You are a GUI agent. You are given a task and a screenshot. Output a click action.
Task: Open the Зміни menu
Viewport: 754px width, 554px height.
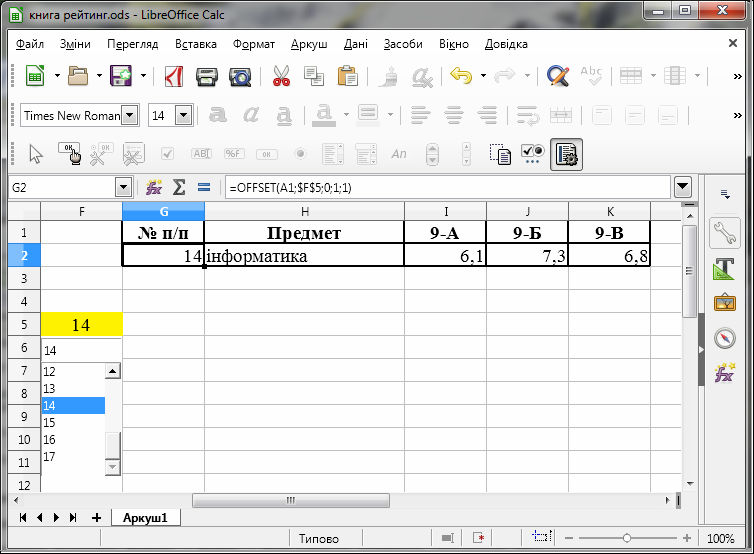click(x=75, y=44)
